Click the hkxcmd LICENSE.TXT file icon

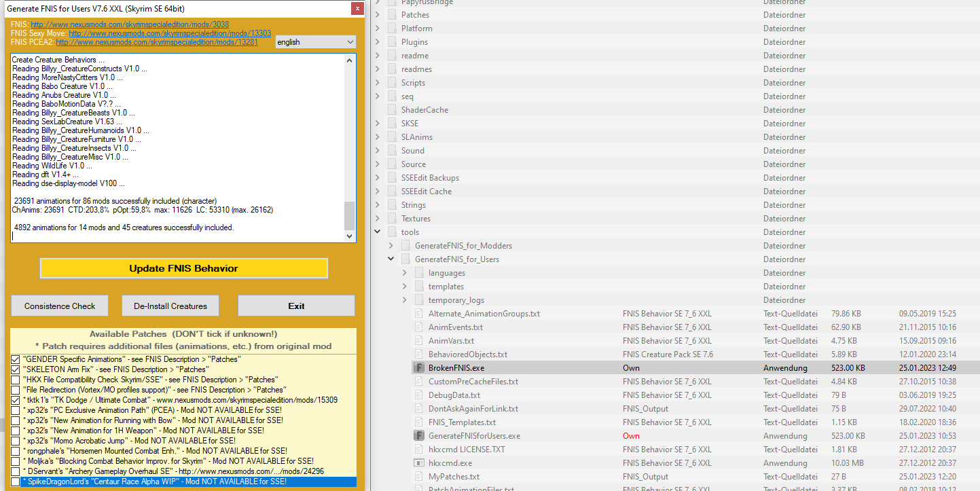[x=419, y=449]
